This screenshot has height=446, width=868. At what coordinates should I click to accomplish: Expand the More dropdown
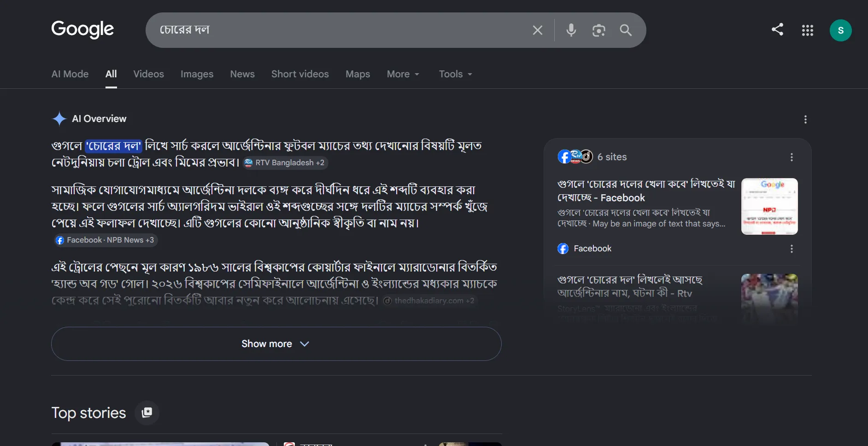click(x=403, y=74)
